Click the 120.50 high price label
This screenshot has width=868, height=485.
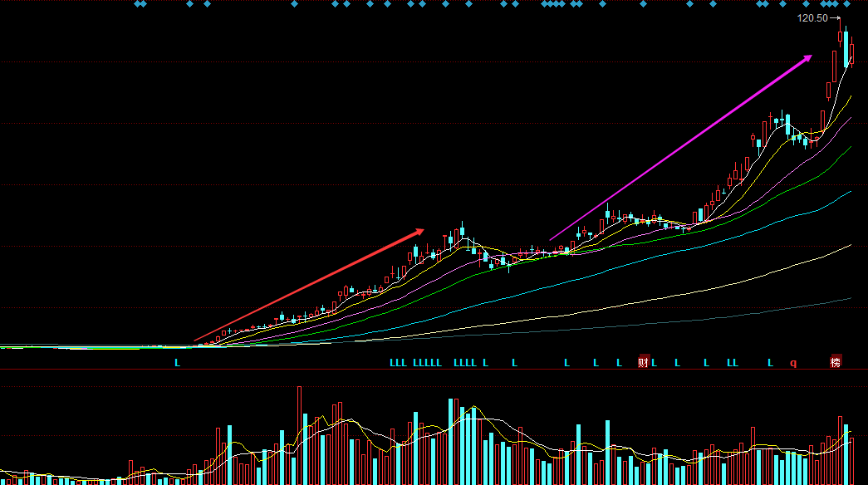pos(812,18)
